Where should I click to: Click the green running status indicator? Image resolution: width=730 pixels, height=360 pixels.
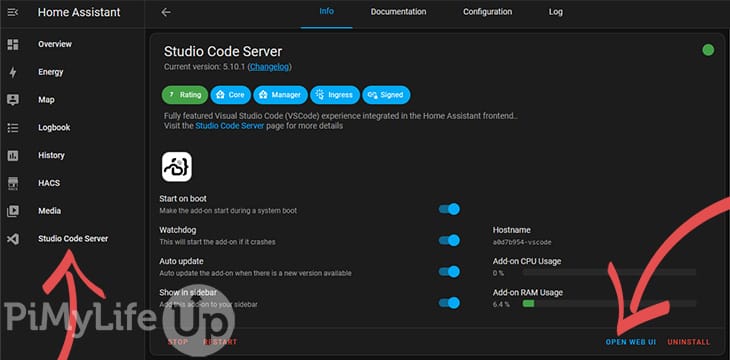pos(708,50)
